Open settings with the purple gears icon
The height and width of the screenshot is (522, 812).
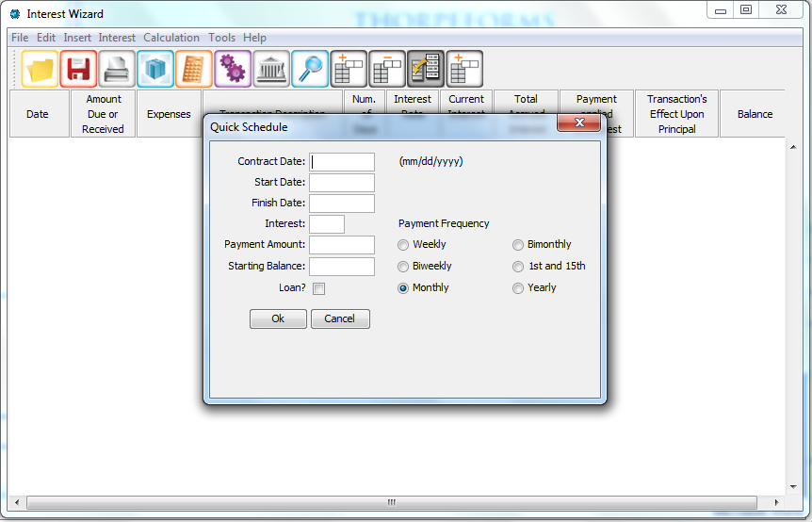coord(233,69)
